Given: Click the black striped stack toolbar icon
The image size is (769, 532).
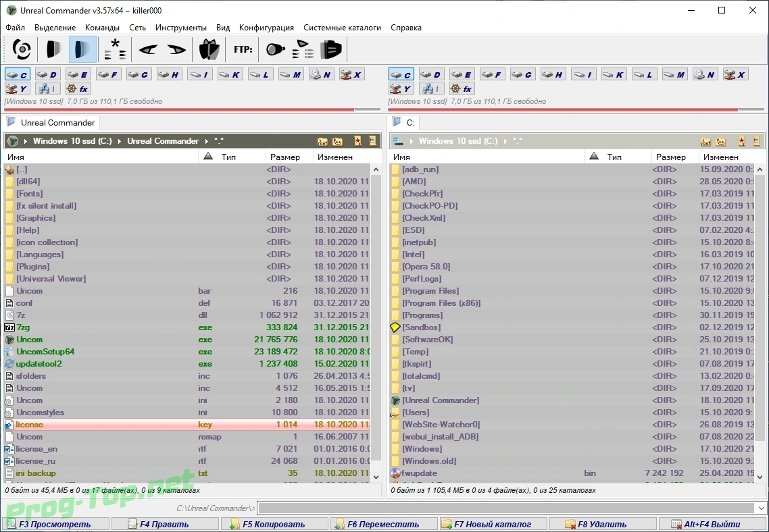Looking at the screenshot, I should 331,49.
